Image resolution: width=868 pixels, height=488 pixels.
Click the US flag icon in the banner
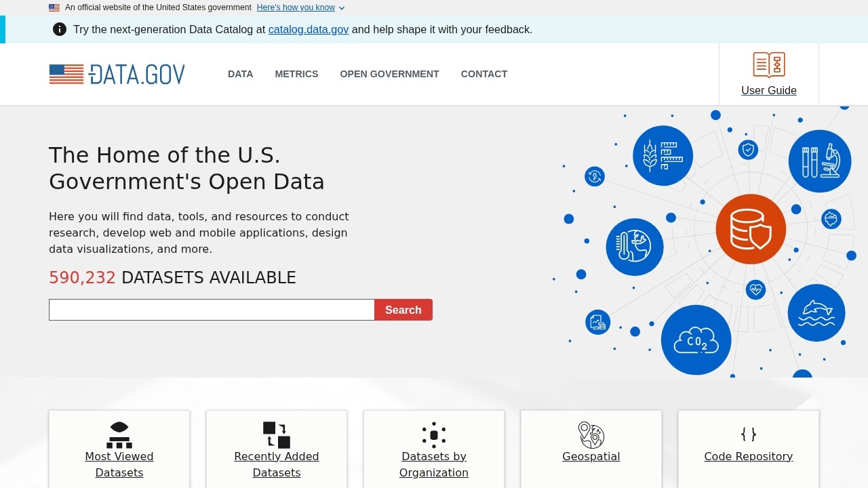(54, 7)
